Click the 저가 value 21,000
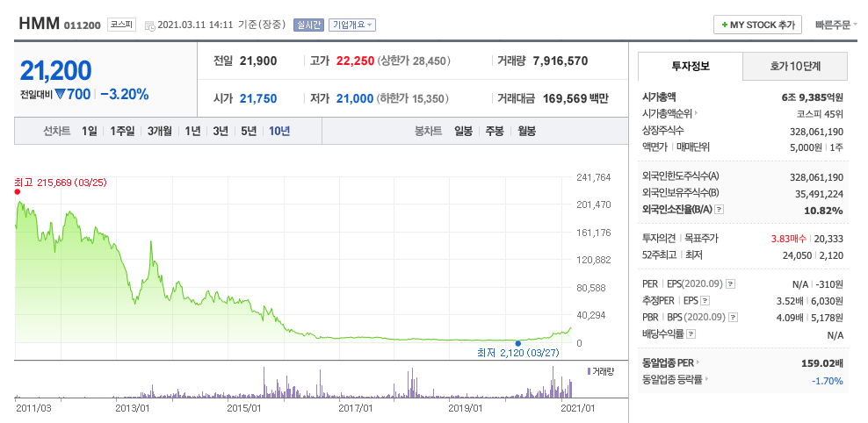868x423 pixels. pos(355,98)
